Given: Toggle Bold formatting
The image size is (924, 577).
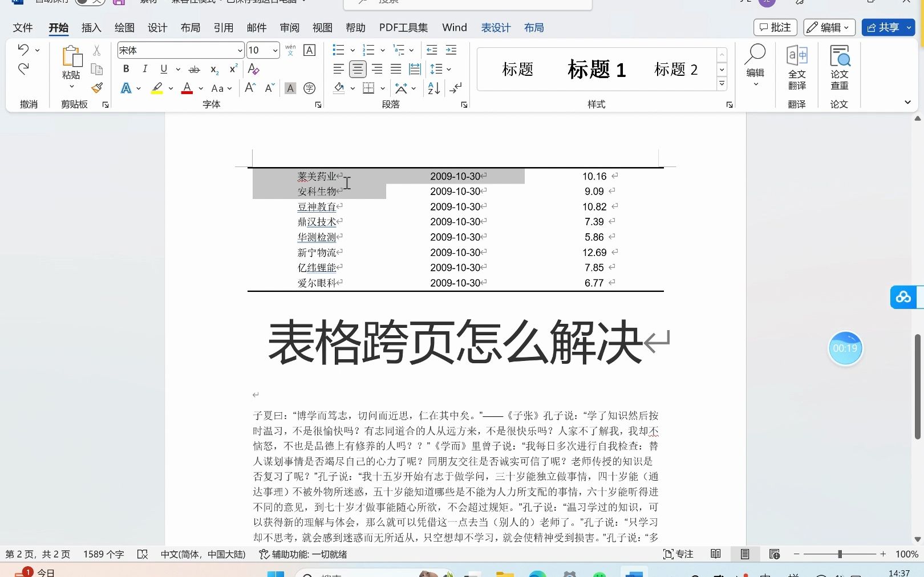Looking at the screenshot, I should point(126,69).
